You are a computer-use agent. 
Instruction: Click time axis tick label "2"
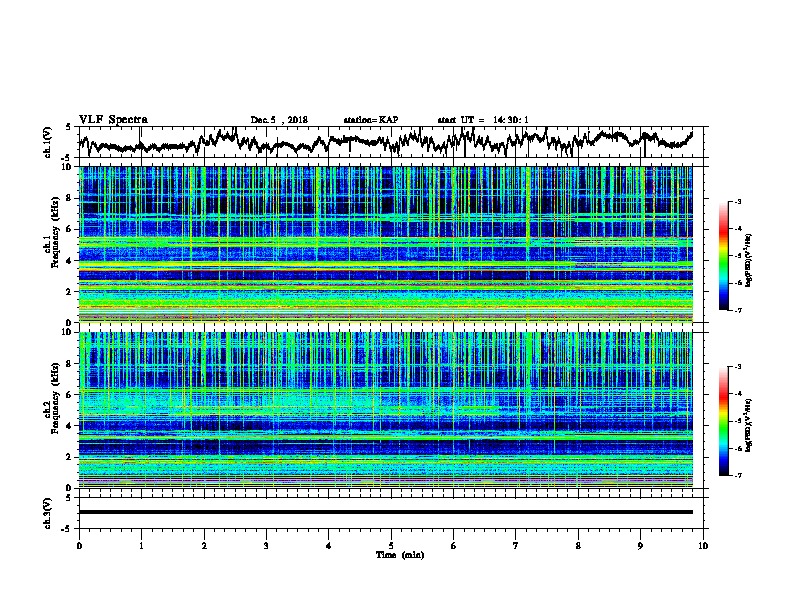[x=204, y=545]
